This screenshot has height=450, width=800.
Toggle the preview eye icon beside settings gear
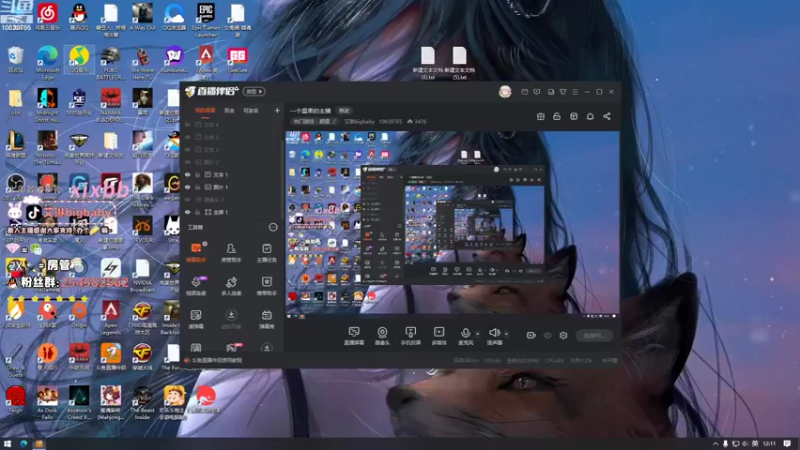tap(547, 335)
